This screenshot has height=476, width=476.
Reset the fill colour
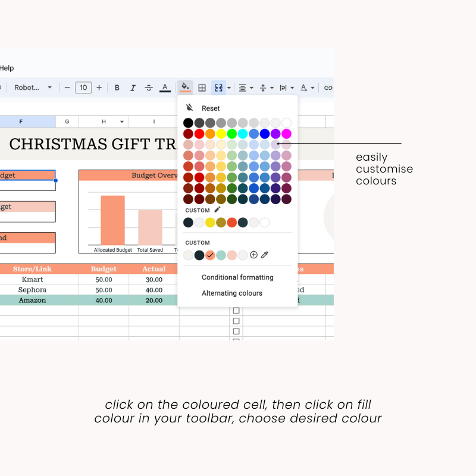210,108
